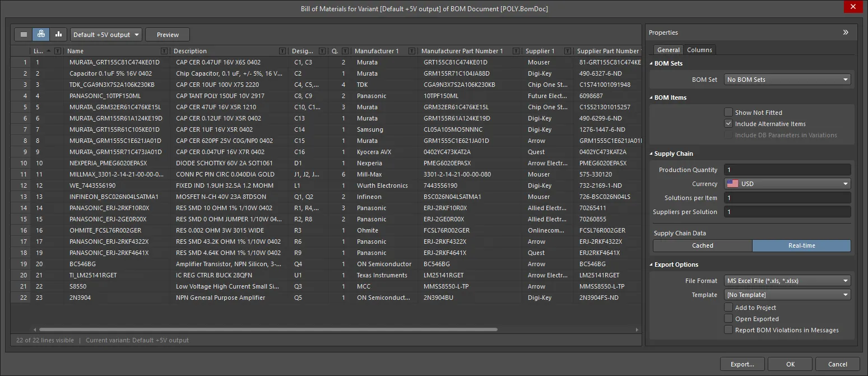Click the Suppliers per Solution field
Viewport: 868px width, 376px height.
coord(787,212)
